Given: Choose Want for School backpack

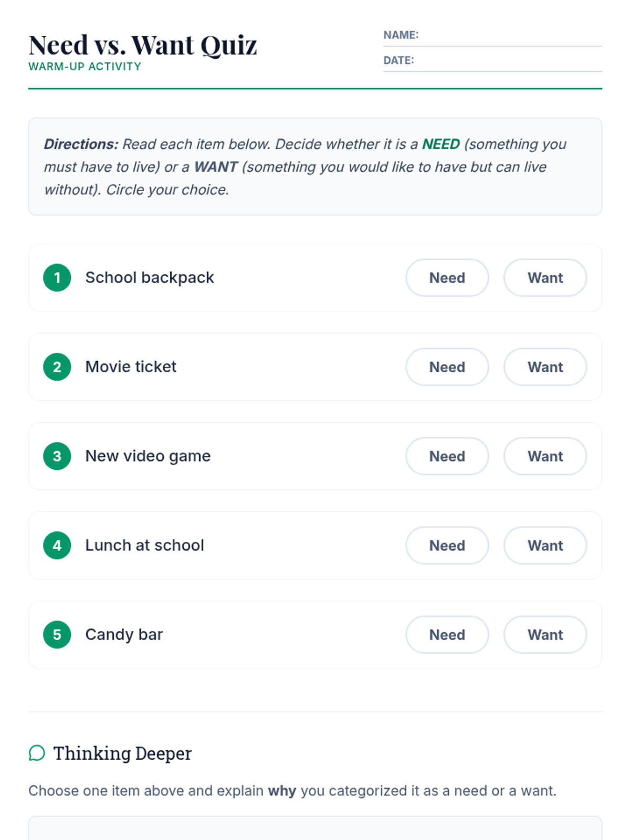Looking at the screenshot, I should pos(545,278).
